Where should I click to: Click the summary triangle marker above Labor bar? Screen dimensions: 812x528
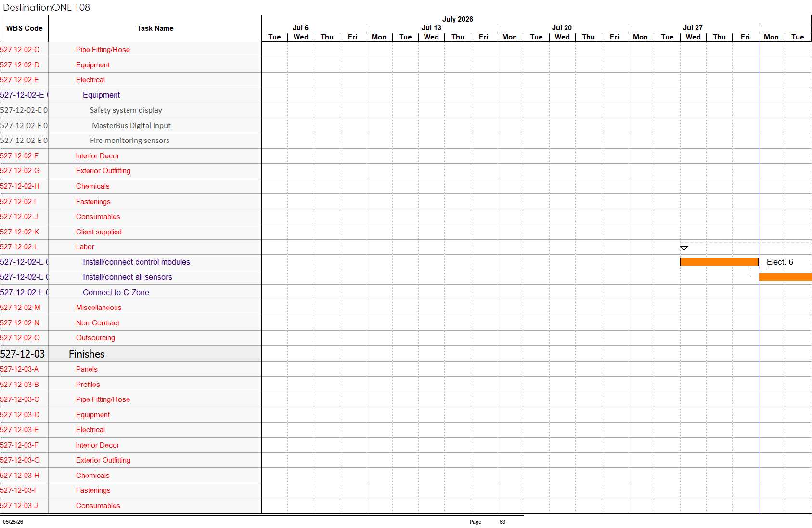[x=684, y=248]
